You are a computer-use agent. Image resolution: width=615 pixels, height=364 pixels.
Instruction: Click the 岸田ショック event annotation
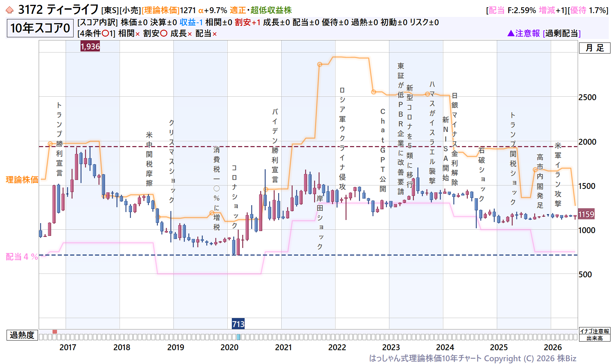click(320, 222)
